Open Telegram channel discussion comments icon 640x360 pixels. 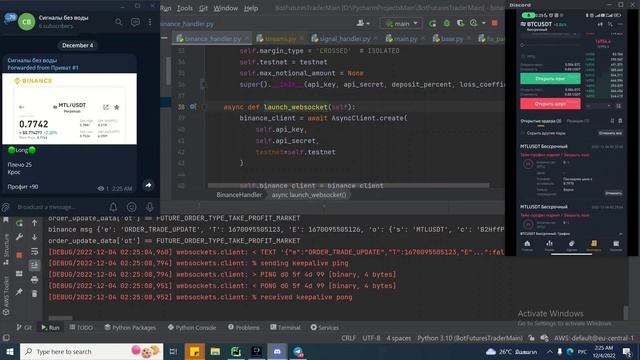pos(135,22)
